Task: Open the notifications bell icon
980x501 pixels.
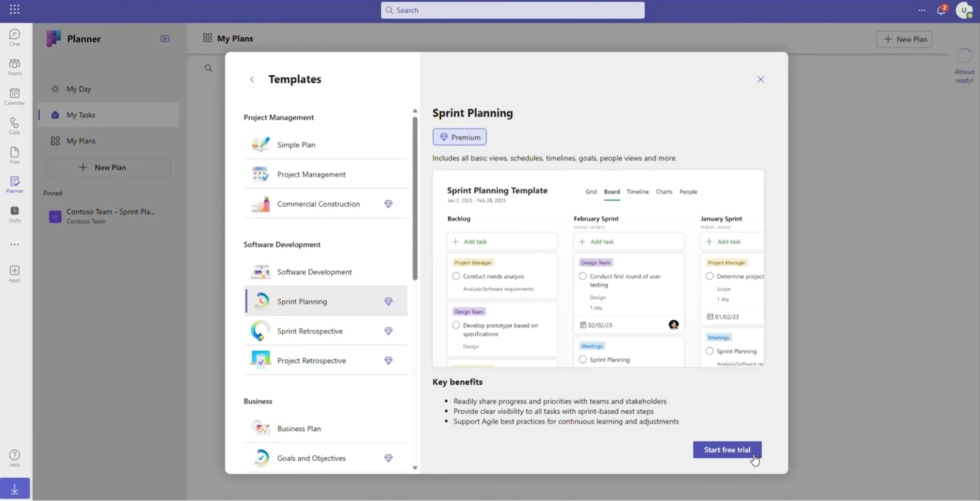Action: tap(941, 10)
